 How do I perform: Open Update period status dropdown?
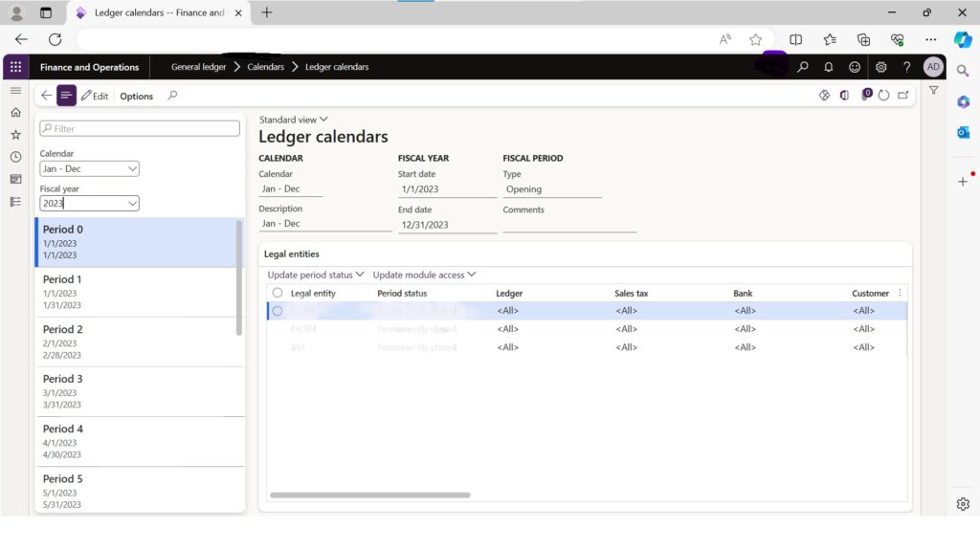[316, 275]
